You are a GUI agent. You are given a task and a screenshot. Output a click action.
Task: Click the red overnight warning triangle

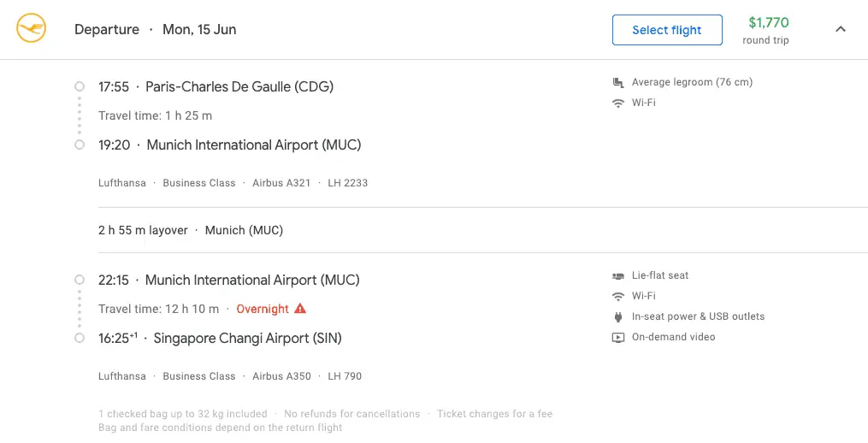coord(299,309)
